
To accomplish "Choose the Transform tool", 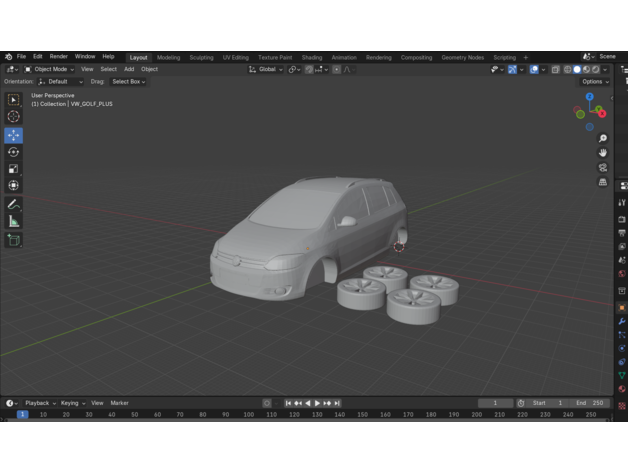I will 13,186.
